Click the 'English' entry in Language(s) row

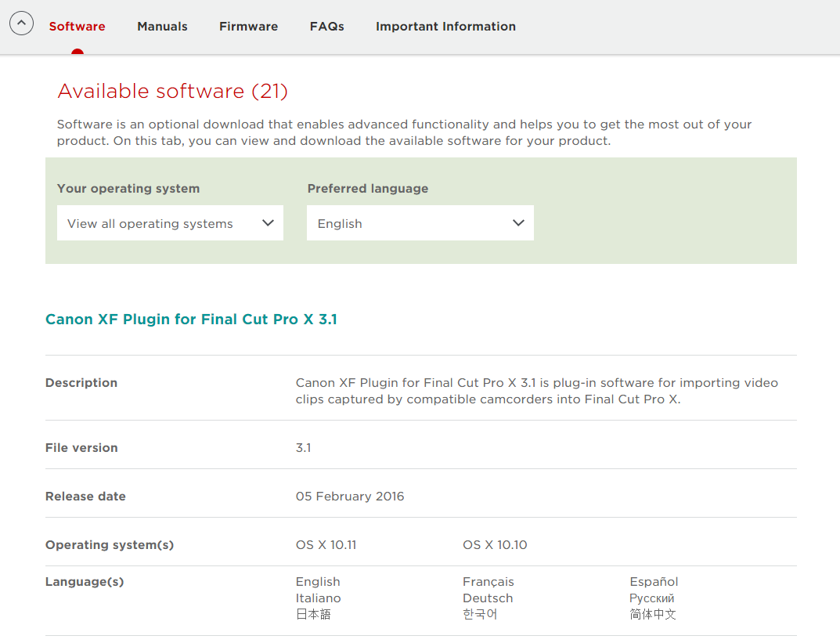coord(318,582)
